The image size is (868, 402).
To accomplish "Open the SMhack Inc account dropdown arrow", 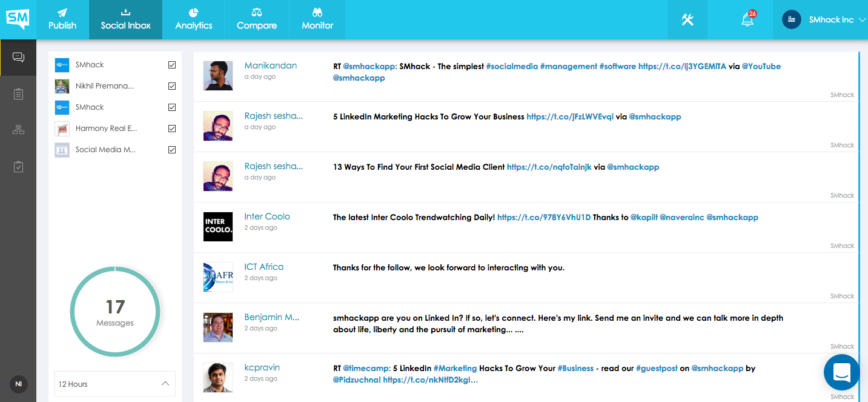I will coord(863,20).
